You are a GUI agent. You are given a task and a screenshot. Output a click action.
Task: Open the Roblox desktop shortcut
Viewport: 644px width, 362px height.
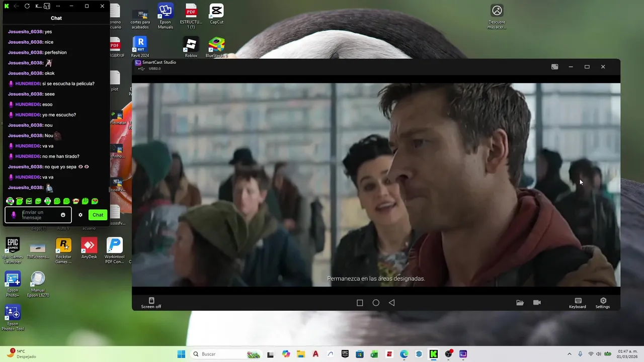coord(191,48)
